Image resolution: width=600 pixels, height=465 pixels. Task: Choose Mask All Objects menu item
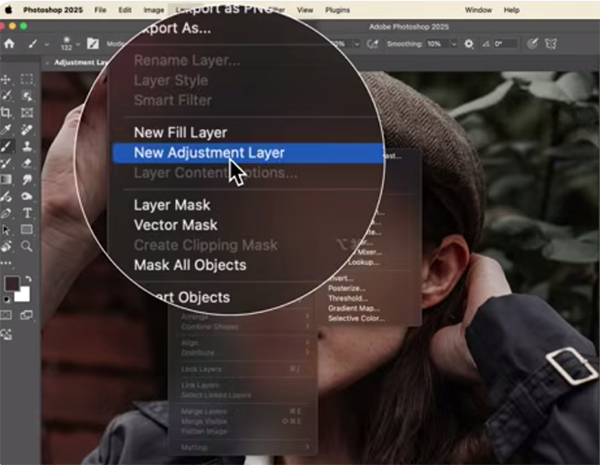190,265
